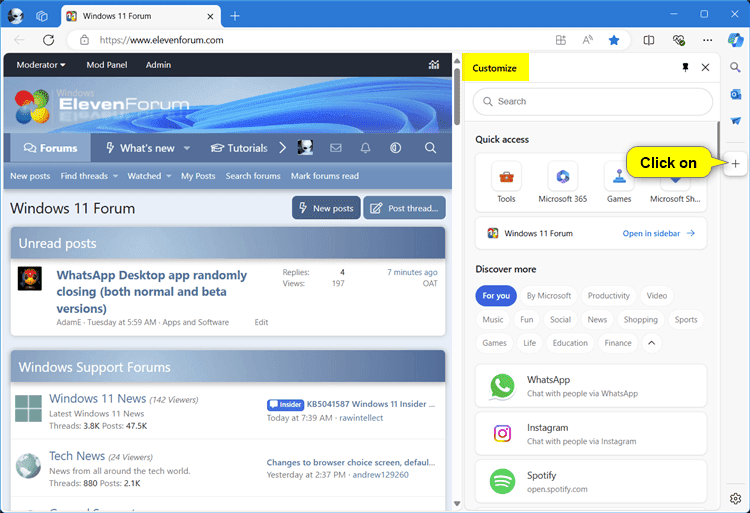Click Mark forums read link
Screen dimensions: 750x513
tap(325, 176)
